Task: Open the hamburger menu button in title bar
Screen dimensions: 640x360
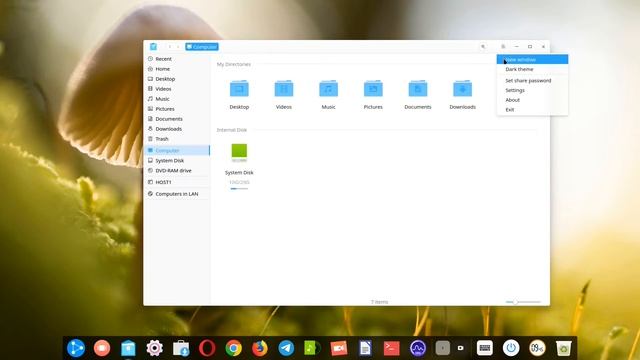Action: [503, 47]
